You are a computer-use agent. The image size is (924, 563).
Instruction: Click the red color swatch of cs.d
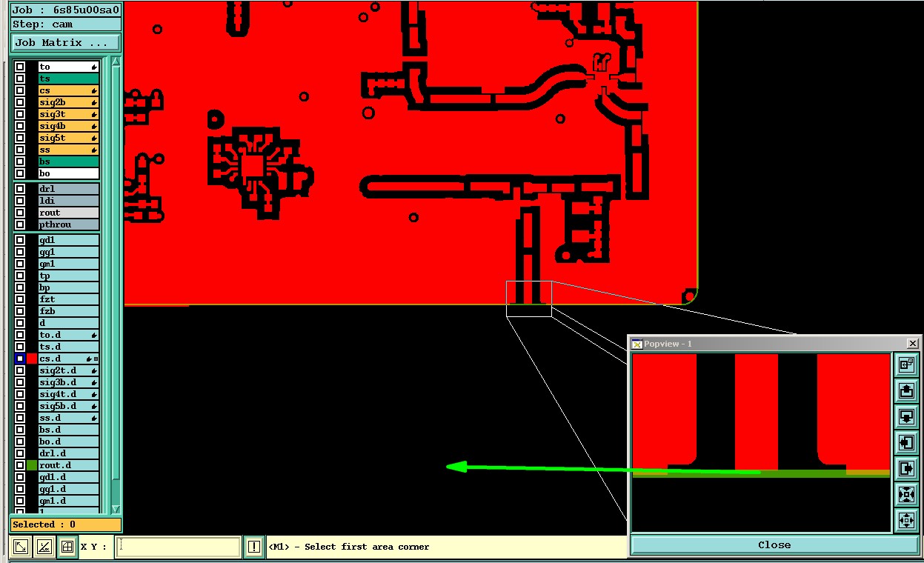pyautogui.click(x=32, y=359)
